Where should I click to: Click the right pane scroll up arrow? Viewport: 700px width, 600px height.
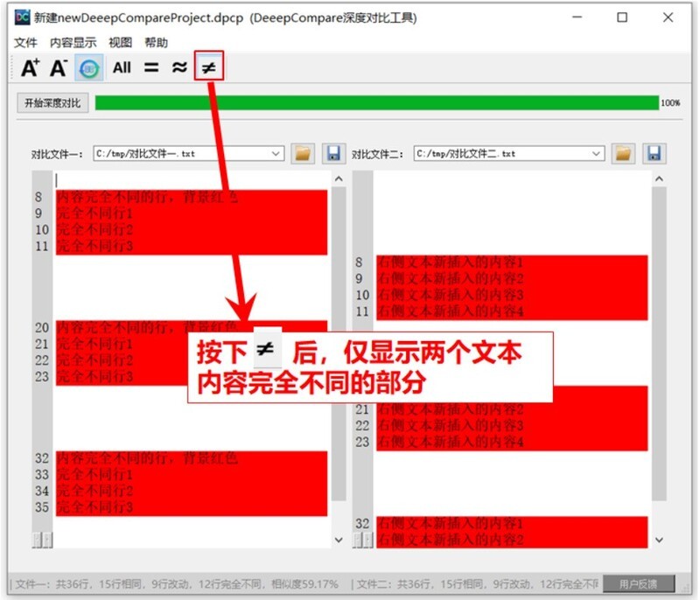tap(660, 179)
